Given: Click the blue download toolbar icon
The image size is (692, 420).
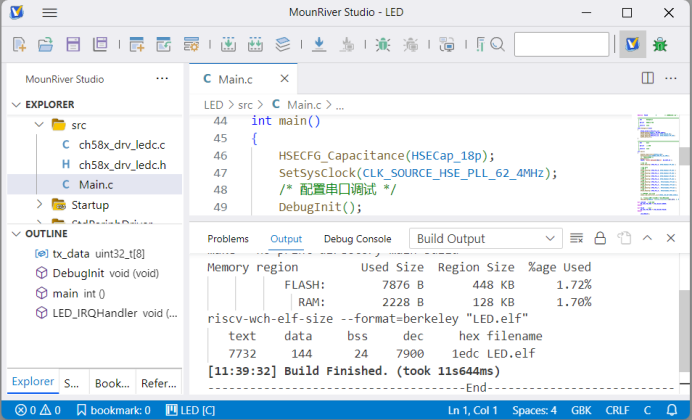Looking at the screenshot, I should pos(319,44).
